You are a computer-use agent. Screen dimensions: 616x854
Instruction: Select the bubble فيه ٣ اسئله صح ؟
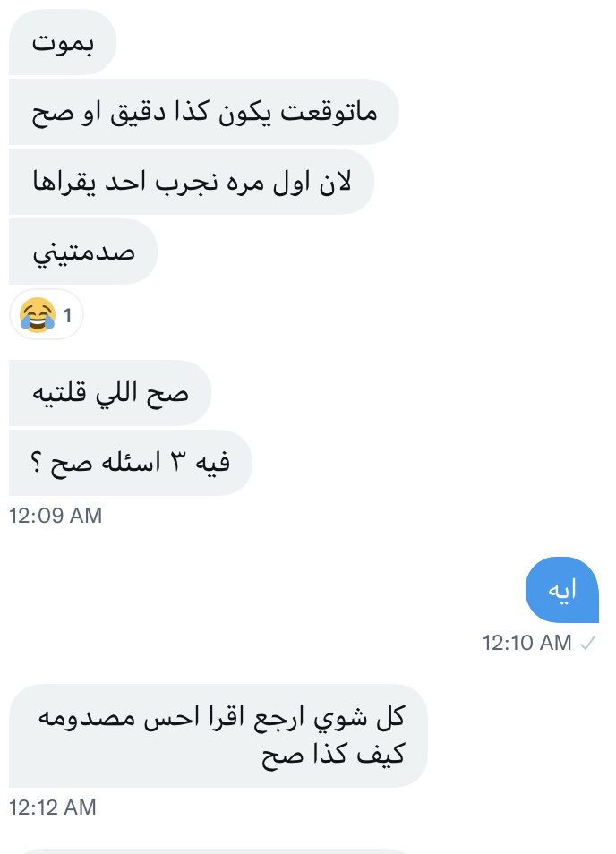[131, 463]
